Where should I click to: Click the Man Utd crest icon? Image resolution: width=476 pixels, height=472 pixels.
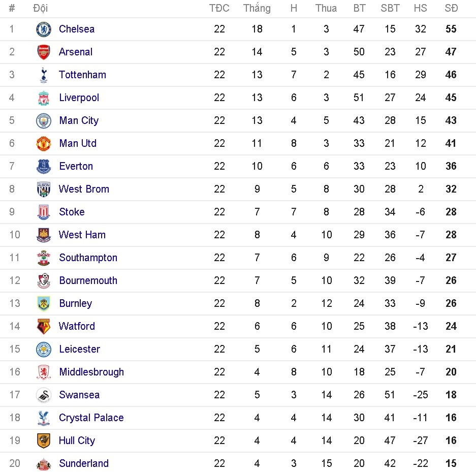pyautogui.click(x=44, y=143)
